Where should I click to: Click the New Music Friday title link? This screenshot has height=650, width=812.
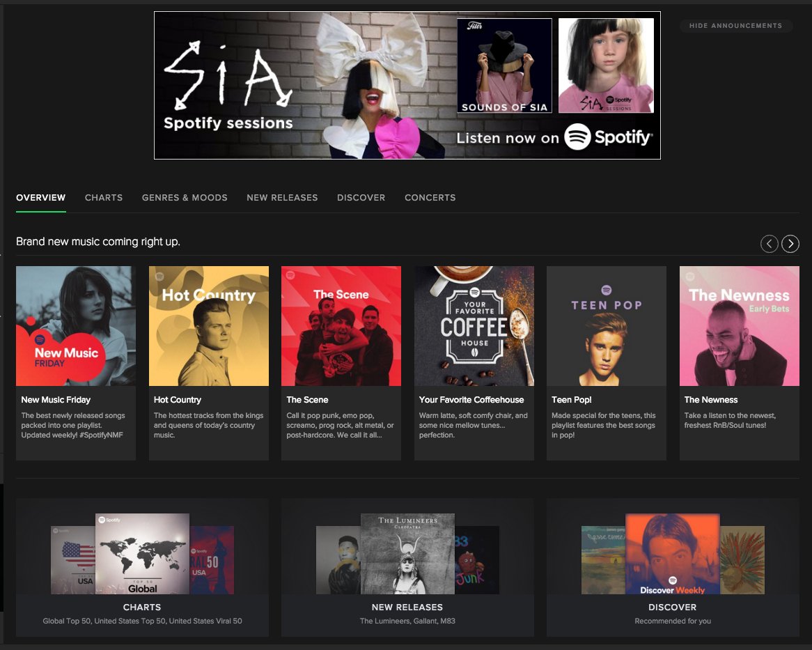pyautogui.click(x=56, y=400)
